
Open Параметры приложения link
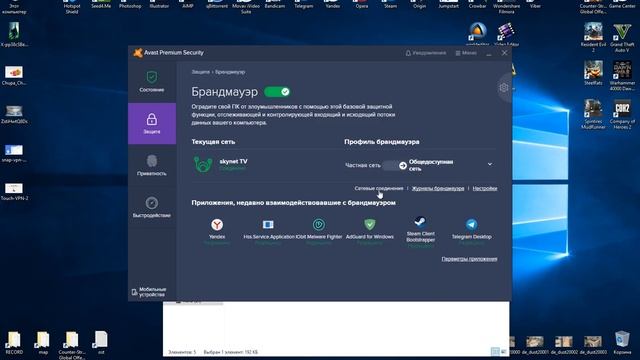tap(469, 259)
